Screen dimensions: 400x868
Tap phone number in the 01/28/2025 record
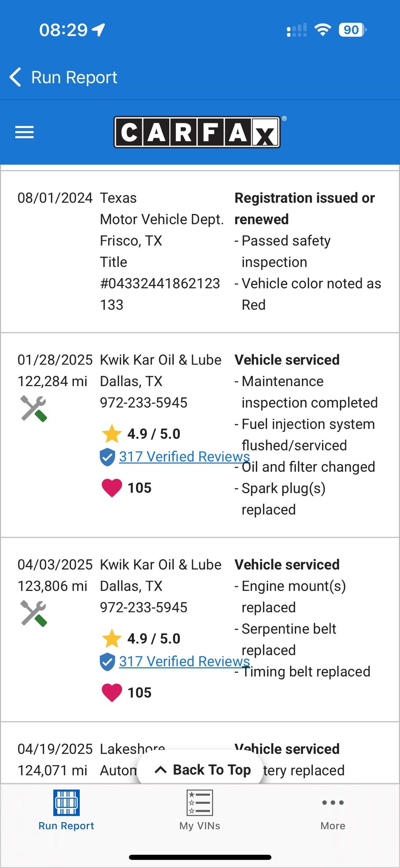pos(144,403)
